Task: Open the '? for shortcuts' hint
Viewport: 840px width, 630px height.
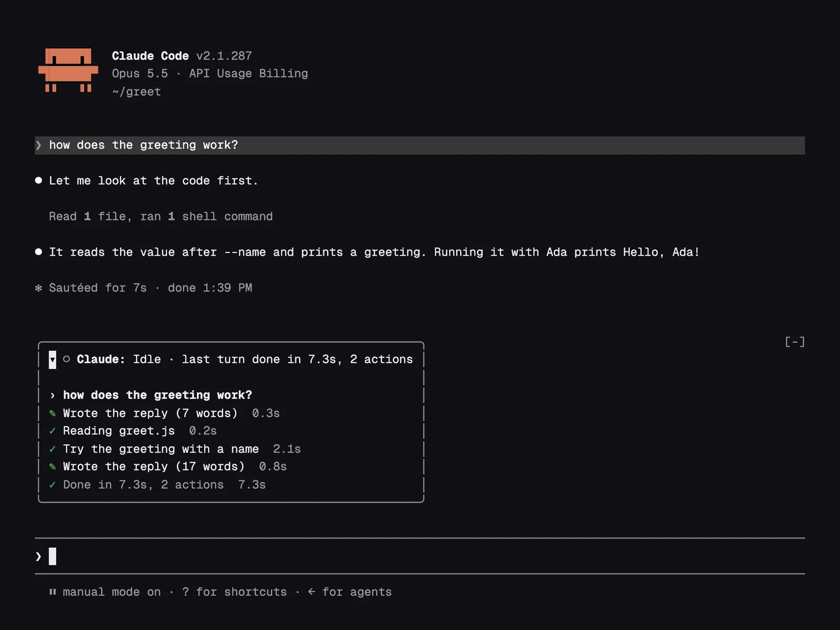Action: [x=235, y=592]
